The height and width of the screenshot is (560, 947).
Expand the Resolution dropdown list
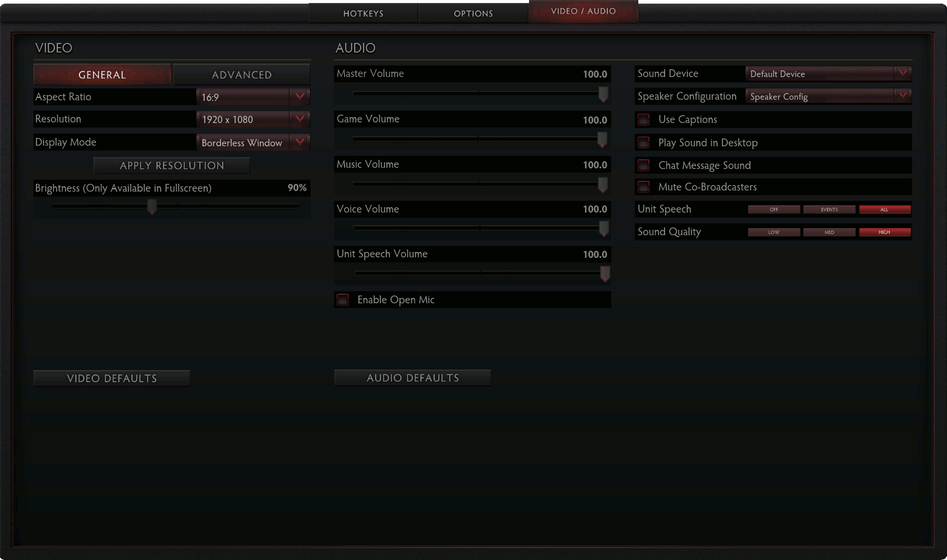300,119
